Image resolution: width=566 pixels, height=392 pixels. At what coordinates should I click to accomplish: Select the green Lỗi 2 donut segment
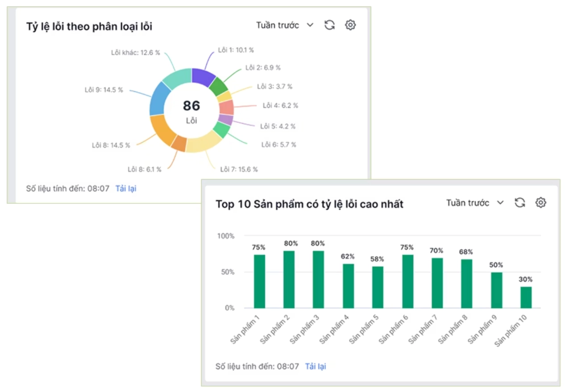coord(218,86)
